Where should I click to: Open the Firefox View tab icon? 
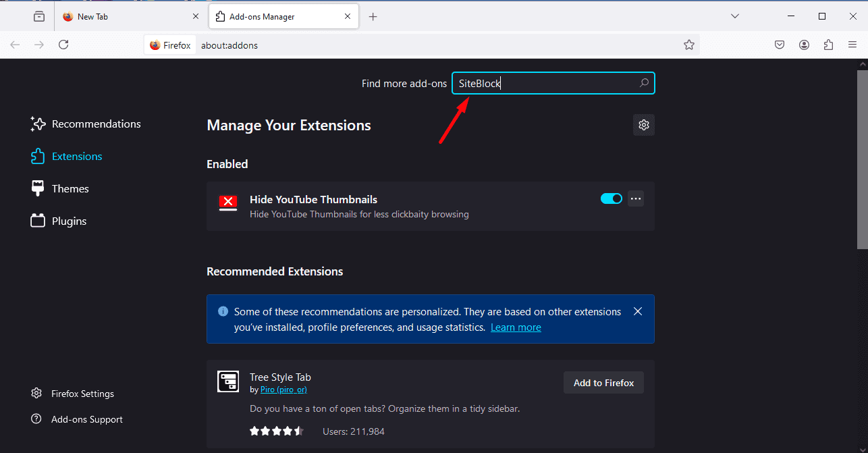[39, 17]
